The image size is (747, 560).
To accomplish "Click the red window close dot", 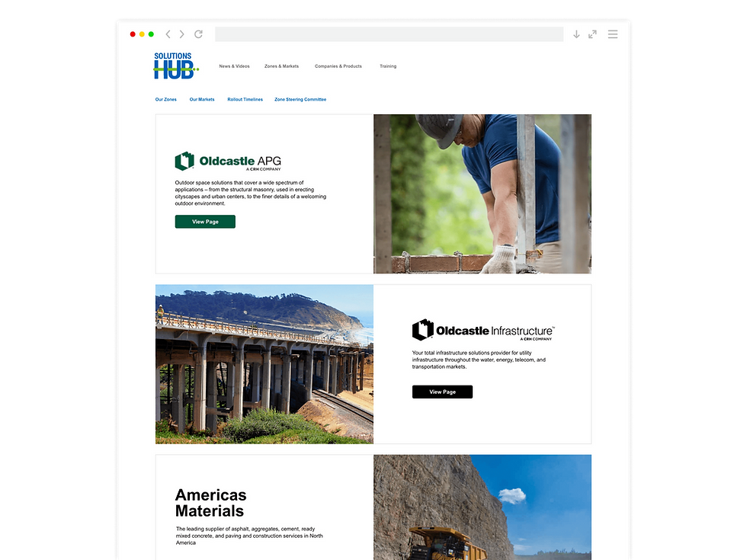I will pyautogui.click(x=133, y=34).
